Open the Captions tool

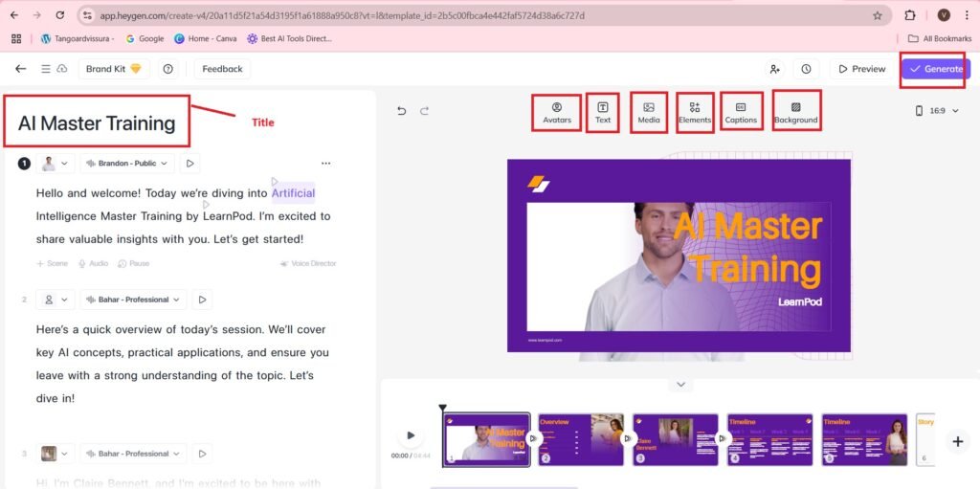point(742,113)
